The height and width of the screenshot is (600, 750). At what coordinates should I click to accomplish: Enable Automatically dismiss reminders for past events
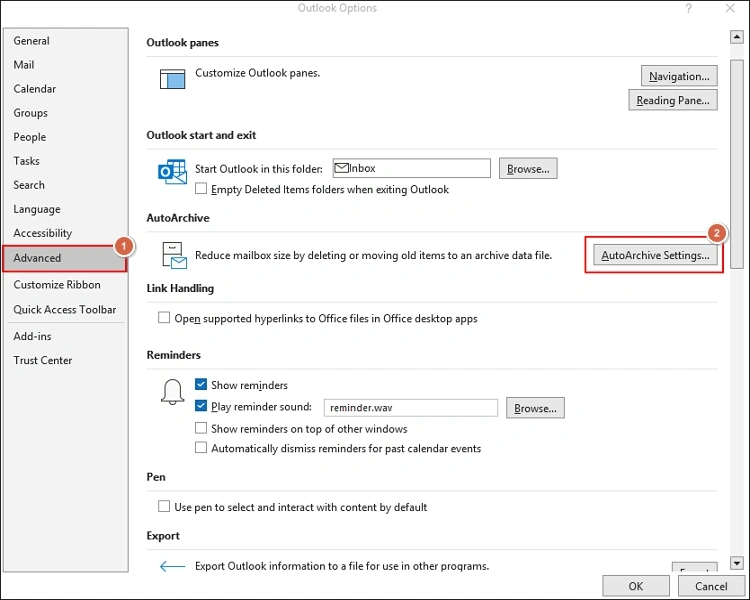[201, 448]
